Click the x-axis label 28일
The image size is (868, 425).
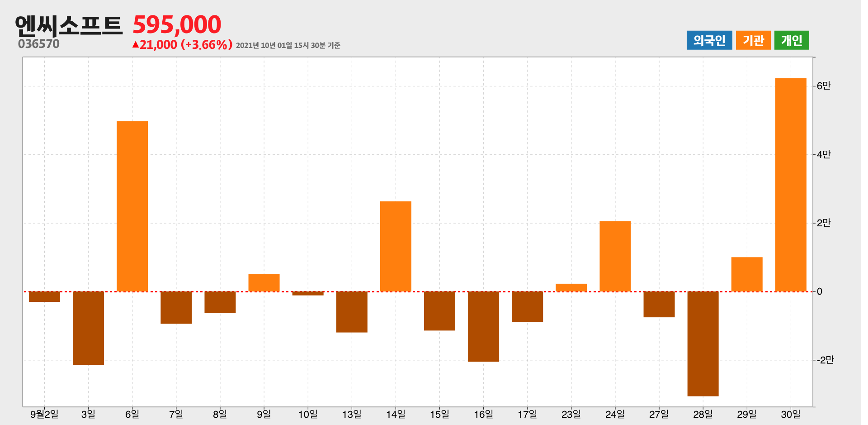tap(703, 414)
